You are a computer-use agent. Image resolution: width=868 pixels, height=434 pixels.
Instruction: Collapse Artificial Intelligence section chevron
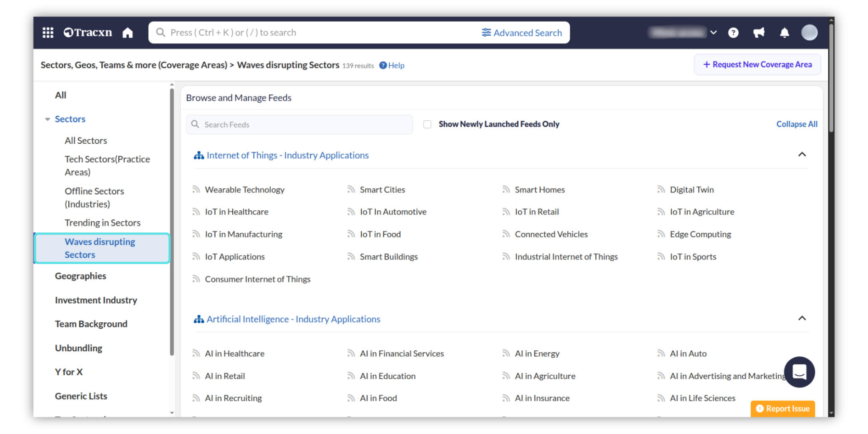(x=802, y=318)
